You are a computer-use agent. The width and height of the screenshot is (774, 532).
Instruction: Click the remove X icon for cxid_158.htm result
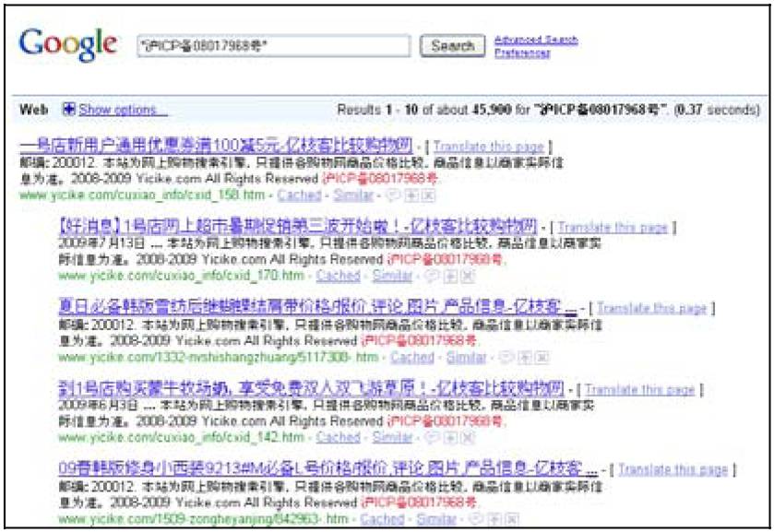point(428,195)
